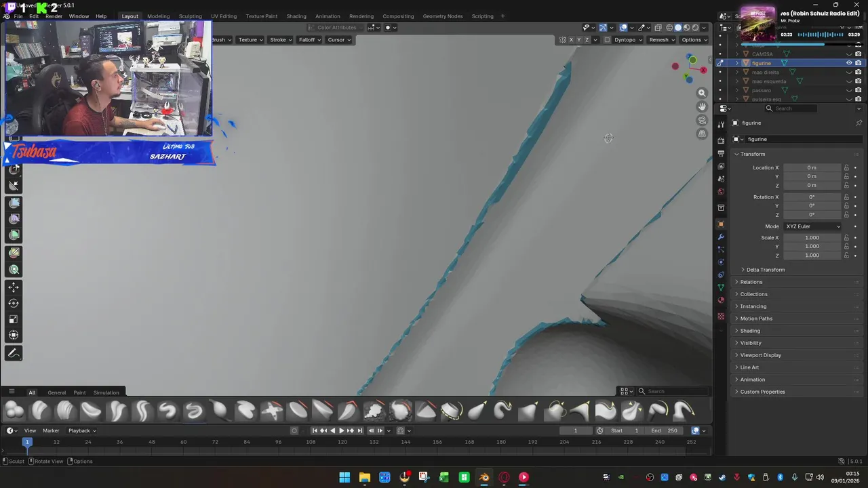
Task: Toggle X-ray view button
Action: (x=658, y=28)
